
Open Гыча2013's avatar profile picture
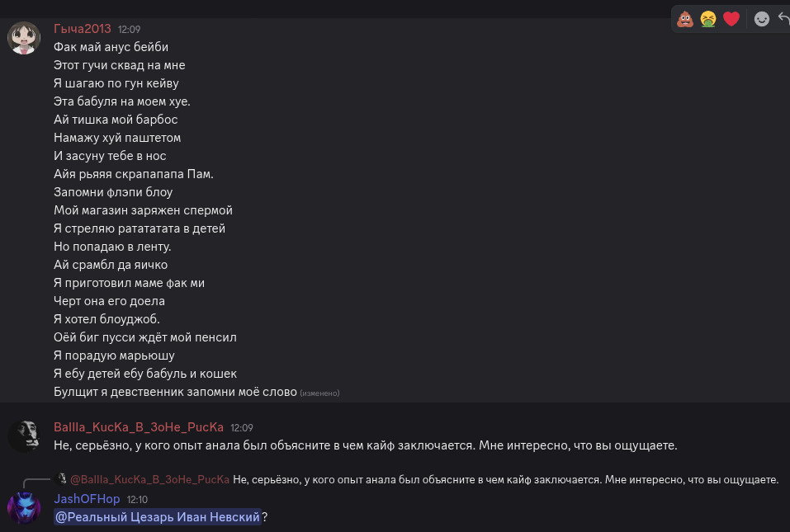(24, 38)
